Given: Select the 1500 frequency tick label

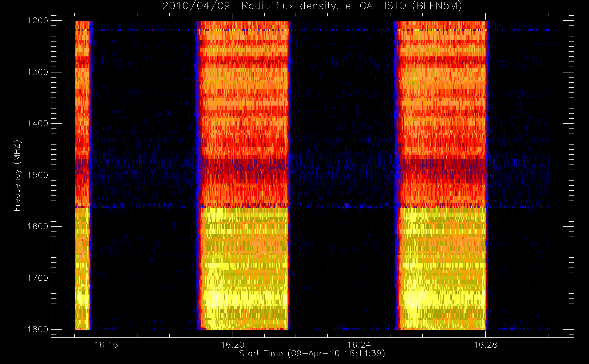Looking at the screenshot, I should pos(38,175).
